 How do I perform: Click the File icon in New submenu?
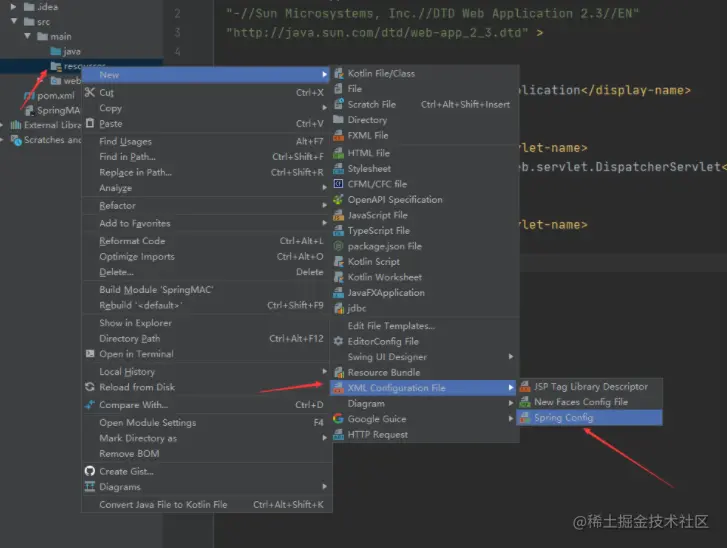click(339, 89)
